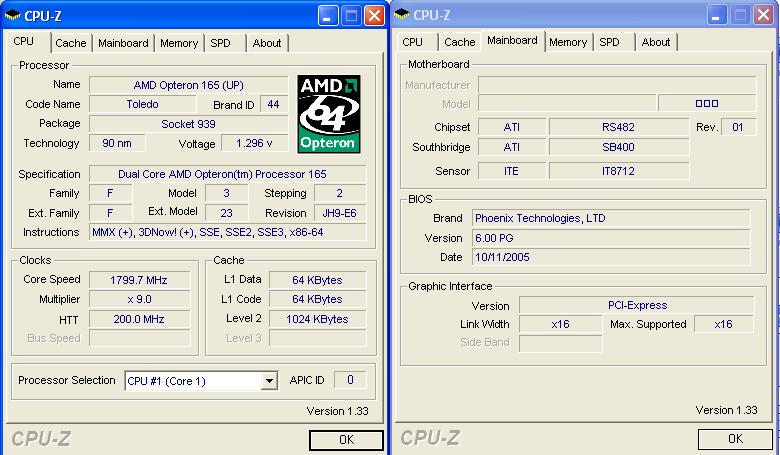Click the Brand ID value '44'
This screenshot has width=780, height=455.
(x=274, y=104)
